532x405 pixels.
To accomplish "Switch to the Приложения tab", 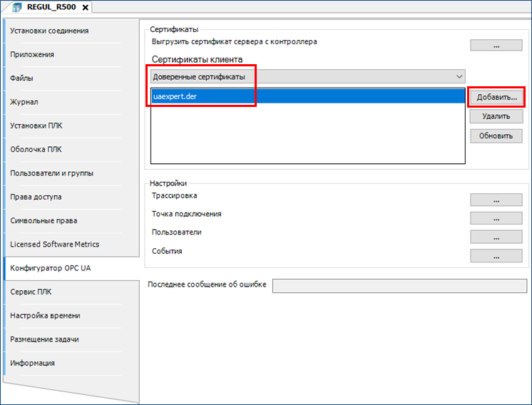I will tap(32, 54).
